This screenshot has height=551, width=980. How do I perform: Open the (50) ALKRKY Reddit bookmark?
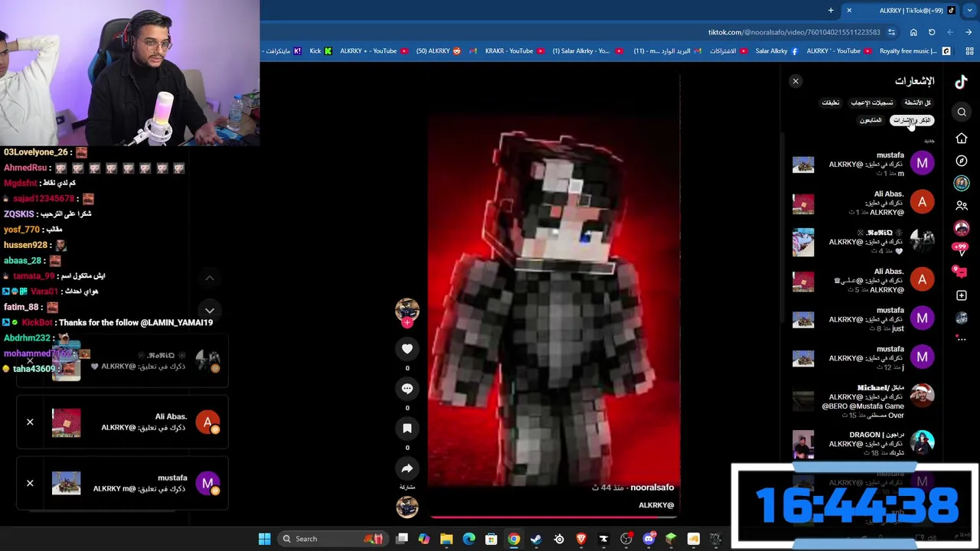(x=439, y=51)
